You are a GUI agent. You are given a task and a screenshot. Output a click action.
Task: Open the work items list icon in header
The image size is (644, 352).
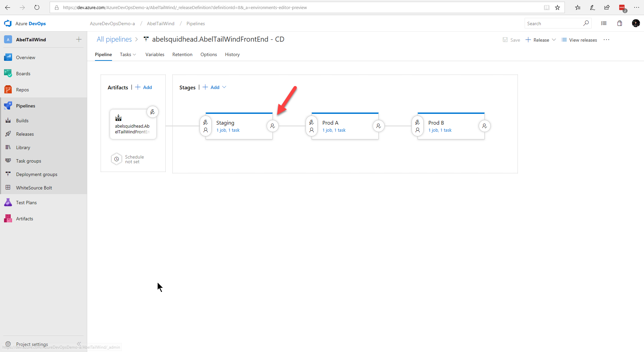(x=604, y=23)
